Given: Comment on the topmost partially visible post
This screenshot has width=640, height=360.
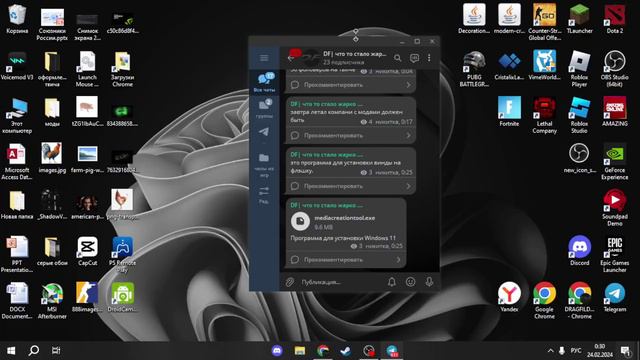Looking at the screenshot, I should click(x=351, y=85).
